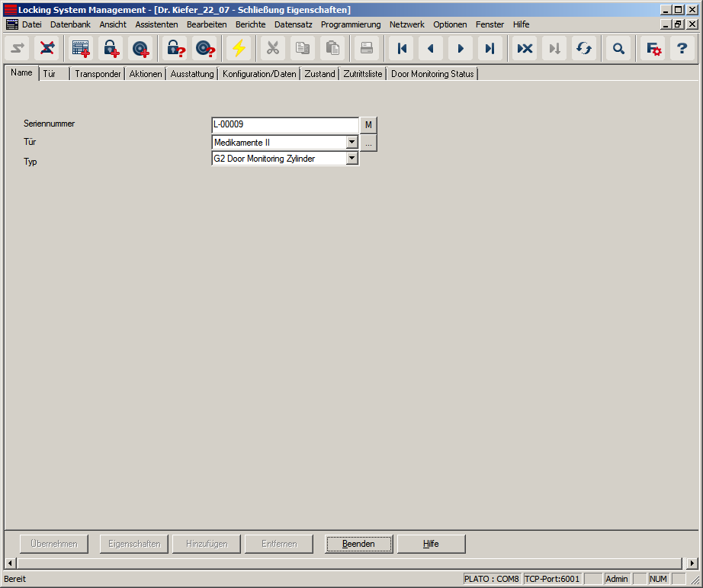
Task: Open the Programmierung menu
Action: click(350, 24)
